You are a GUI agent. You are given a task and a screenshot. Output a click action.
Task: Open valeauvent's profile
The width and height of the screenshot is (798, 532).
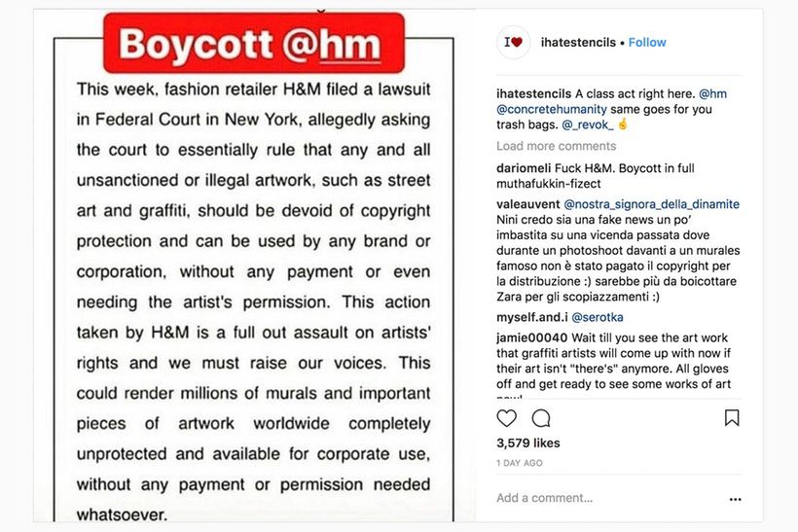click(x=528, y=204)
